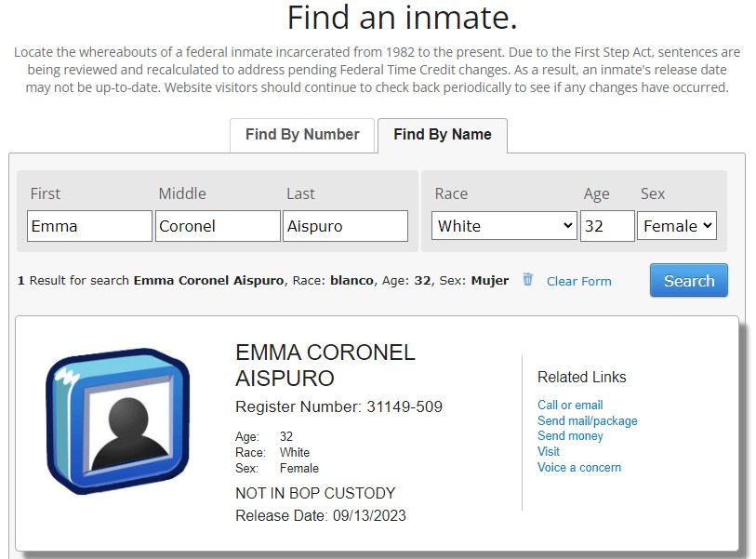The image size is (756, 559).
Task: Click the Last name field with Aispuro
Action: coord(345,226)
